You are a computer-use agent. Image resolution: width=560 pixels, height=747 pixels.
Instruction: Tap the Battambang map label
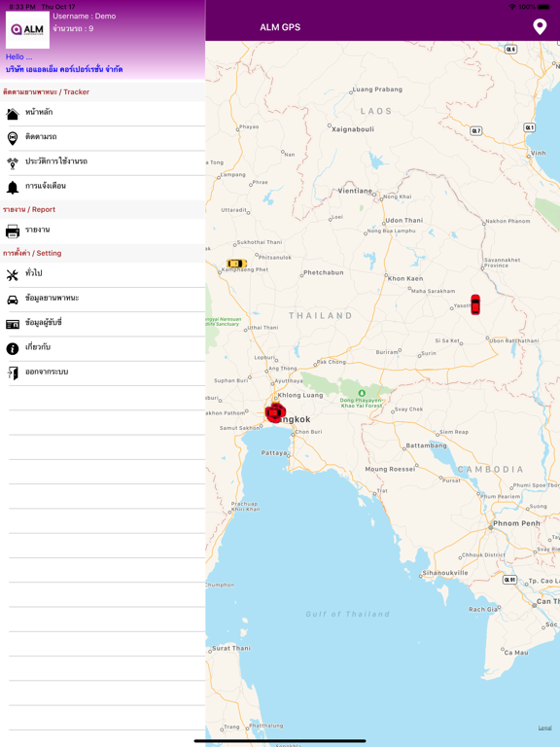click(x=426, y=445)
